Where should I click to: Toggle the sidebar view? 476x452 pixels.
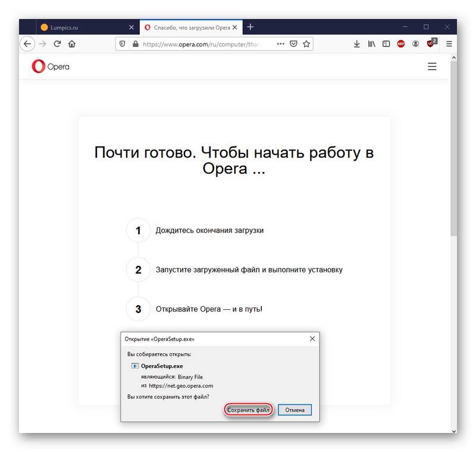coord(386,44)
